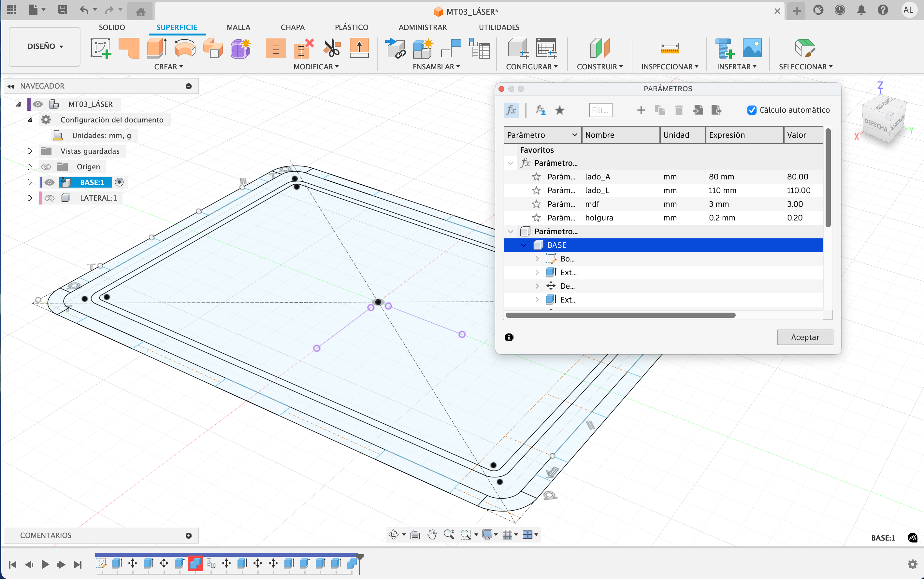Collapse the BASE row in parameters

(x=524, y=245)
